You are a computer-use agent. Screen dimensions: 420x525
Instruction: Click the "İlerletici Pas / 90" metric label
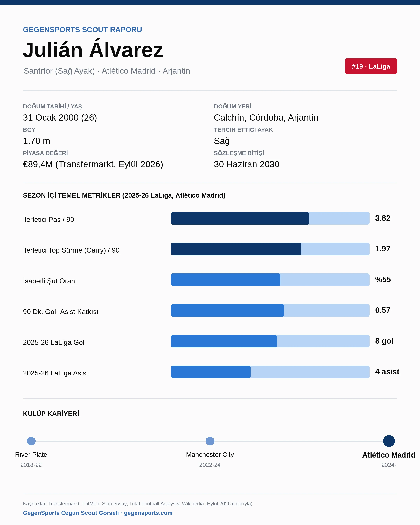(x=48, y=219)
